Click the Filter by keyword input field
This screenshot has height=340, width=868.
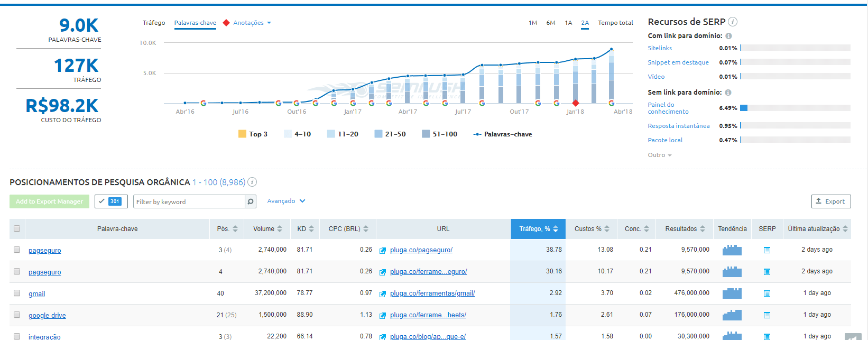[x=189, y=201]
